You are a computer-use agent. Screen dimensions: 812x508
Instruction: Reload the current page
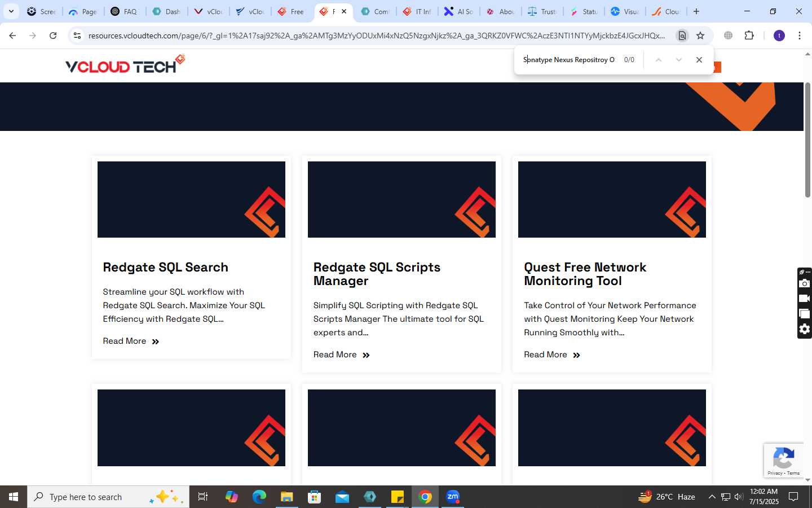53,36
